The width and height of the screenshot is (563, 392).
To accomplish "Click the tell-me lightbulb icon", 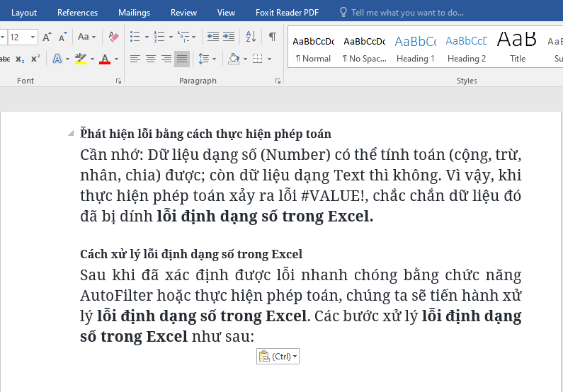I will coord(343,13).
